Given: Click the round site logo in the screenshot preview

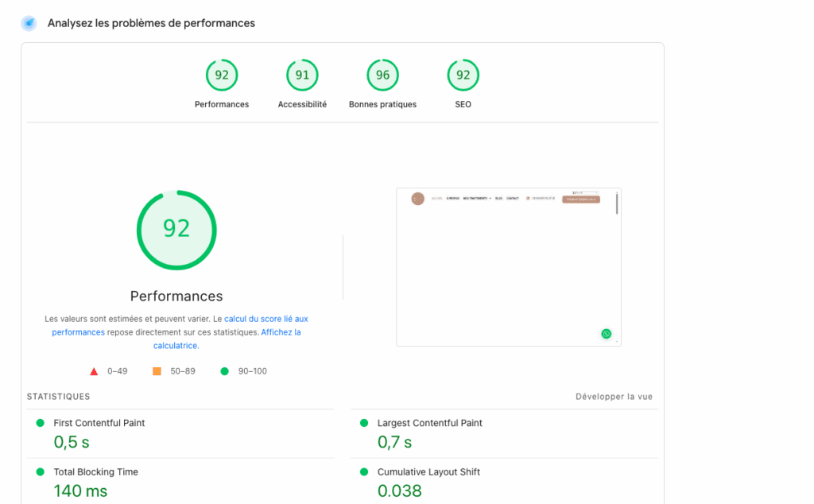Looking at the screenshot, I should click(x=418, y=199).
